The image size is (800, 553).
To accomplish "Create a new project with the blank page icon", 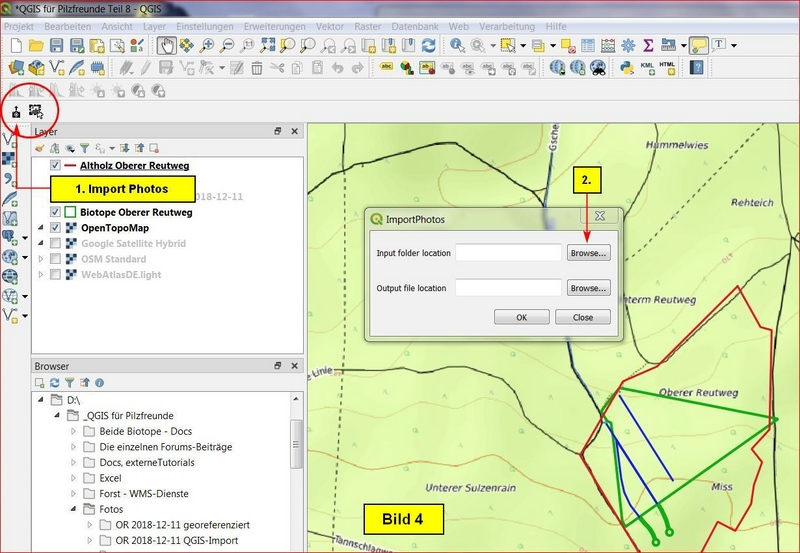I will [x=16, y=45].
